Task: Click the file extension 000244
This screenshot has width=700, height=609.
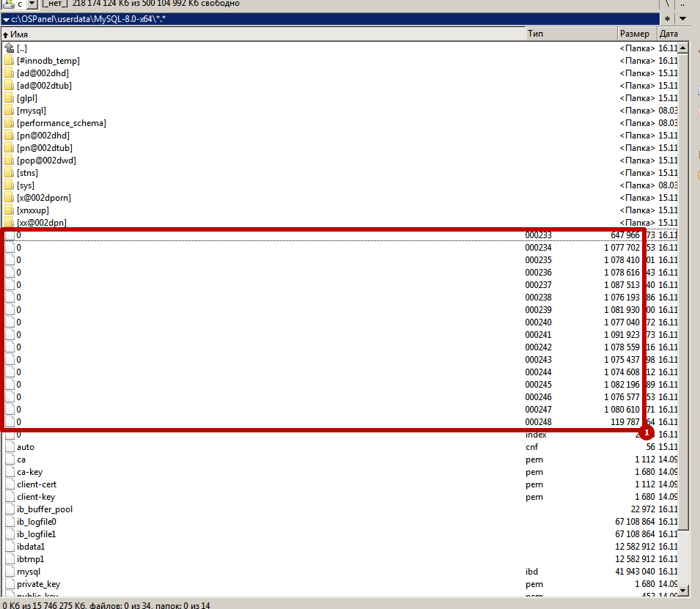Action: 539,373
